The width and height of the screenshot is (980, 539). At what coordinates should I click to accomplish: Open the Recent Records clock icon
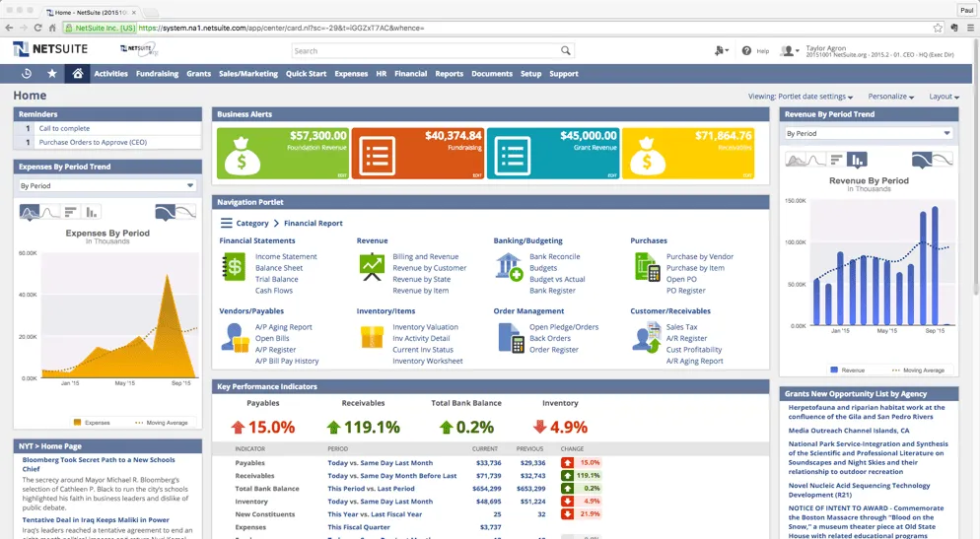click(27, 74)
